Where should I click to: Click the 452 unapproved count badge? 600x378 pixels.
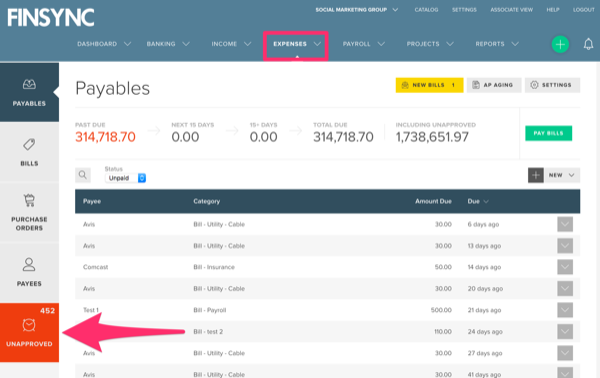coord(47,311)
